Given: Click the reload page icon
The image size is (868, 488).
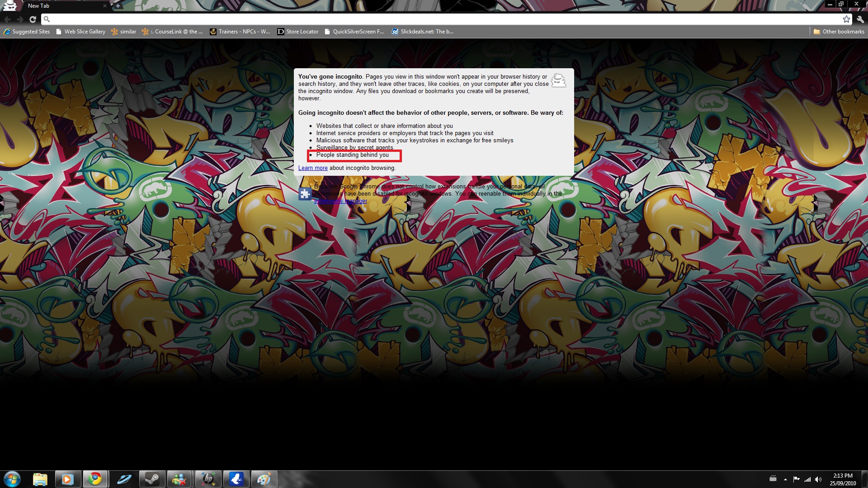Looking at the screenshot, I should click(33, 19).
